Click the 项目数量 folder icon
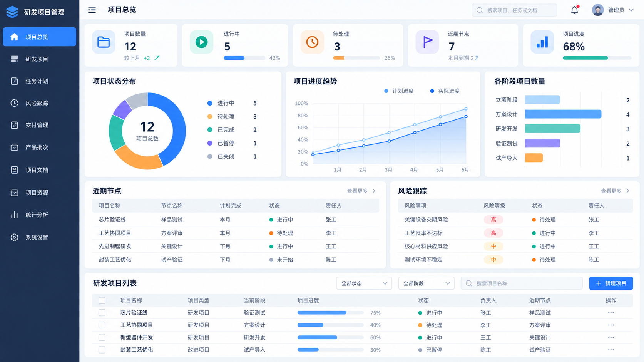Image resolution: width=644 pixels, height=362 pixels. tap(104, 42)
